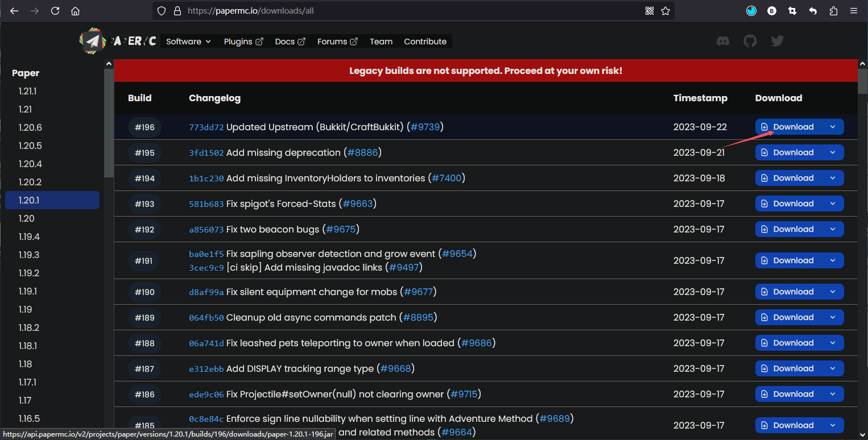Open PaperMC GitHub icon

750,41
